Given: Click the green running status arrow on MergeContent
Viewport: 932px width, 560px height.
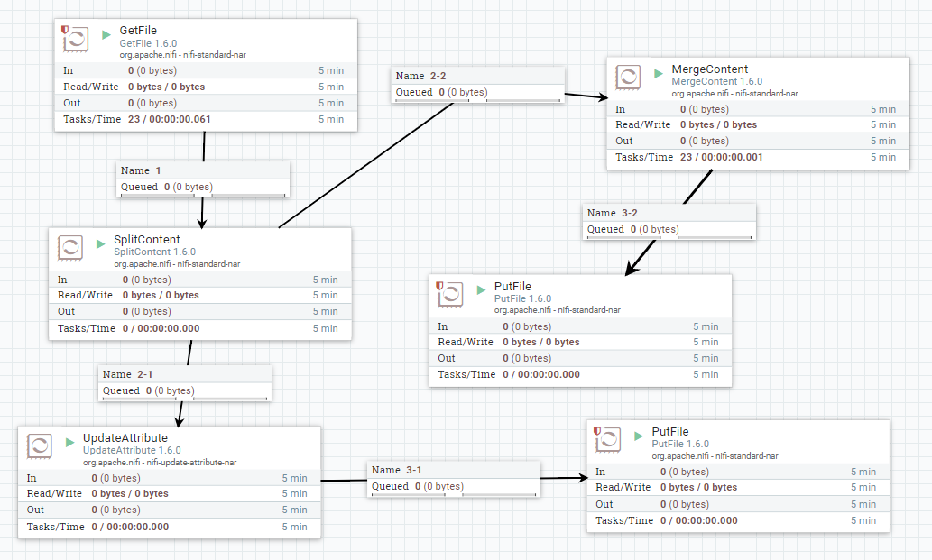Looking at the screenshot, I should [x=660, y=71].
